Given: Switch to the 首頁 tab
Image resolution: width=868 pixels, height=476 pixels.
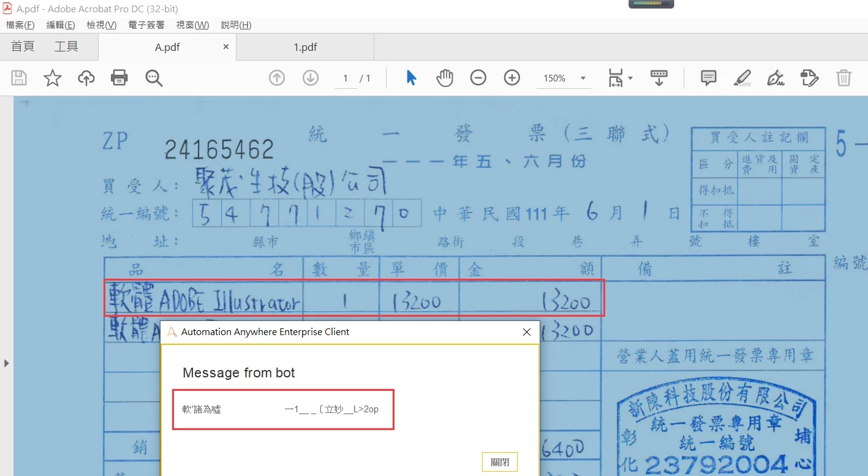Looking at the screenshot, I should click(23, 47).
